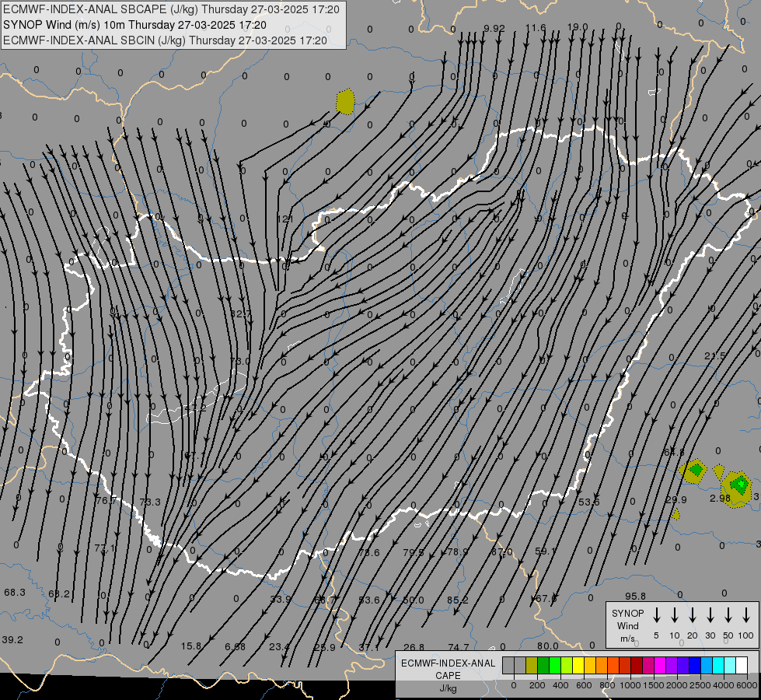Click the map value 95.8
761x700 pixels.
pyautogui.click(x=635, y=596)
